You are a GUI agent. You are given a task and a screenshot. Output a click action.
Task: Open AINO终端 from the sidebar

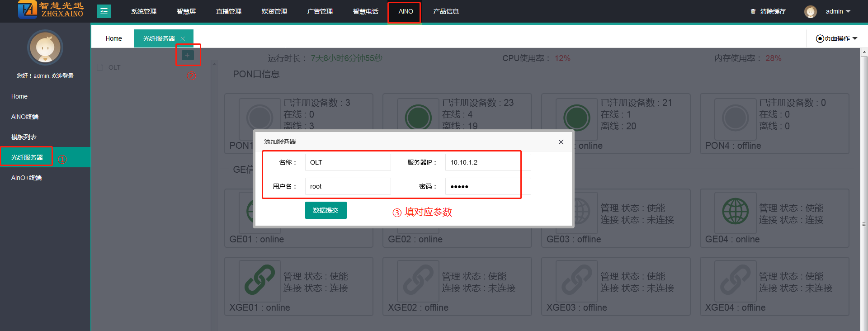tap(25, 117)
